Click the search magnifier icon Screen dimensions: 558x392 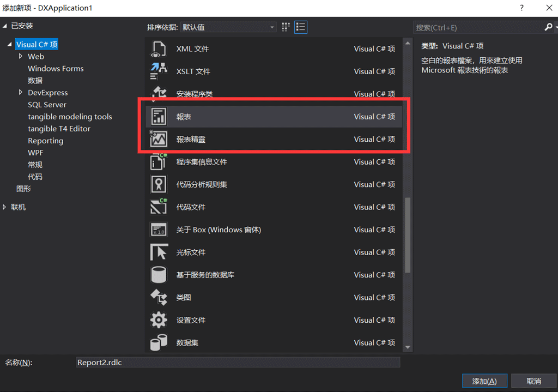548,27
